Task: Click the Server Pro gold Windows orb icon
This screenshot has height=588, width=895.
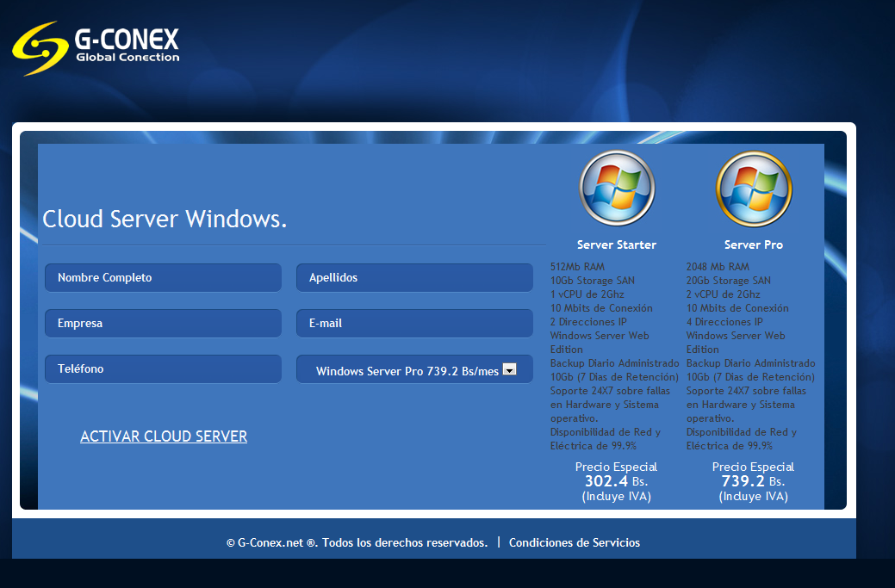Action: coord(754,189)
